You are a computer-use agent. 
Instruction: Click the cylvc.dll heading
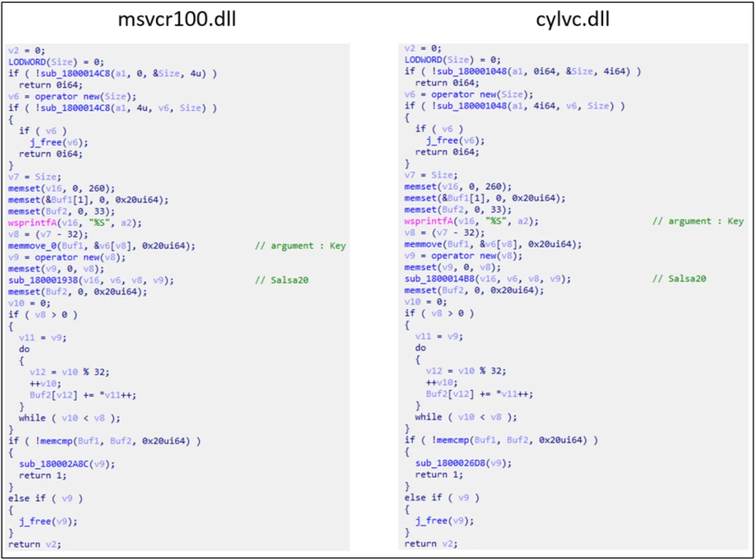(572, 20)
